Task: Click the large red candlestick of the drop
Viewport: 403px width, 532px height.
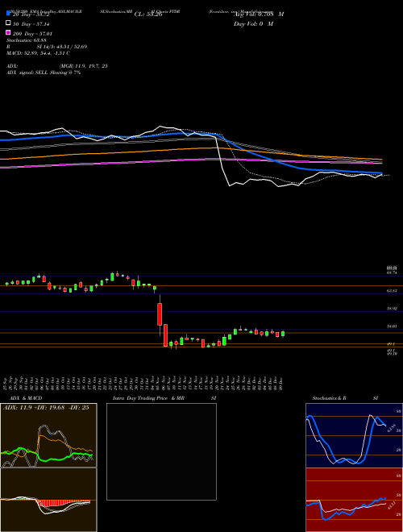Action: coord(160,314)
